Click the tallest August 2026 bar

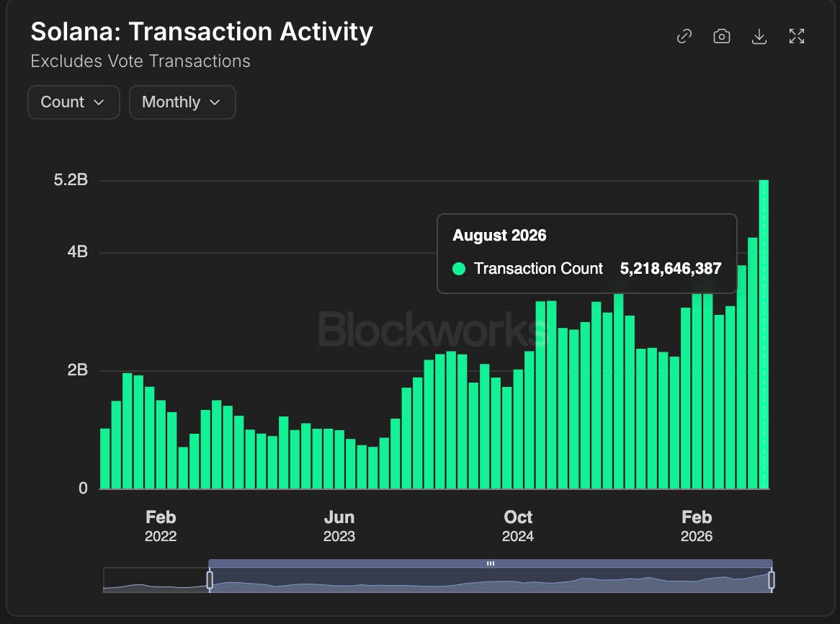(x=764, y=335)
